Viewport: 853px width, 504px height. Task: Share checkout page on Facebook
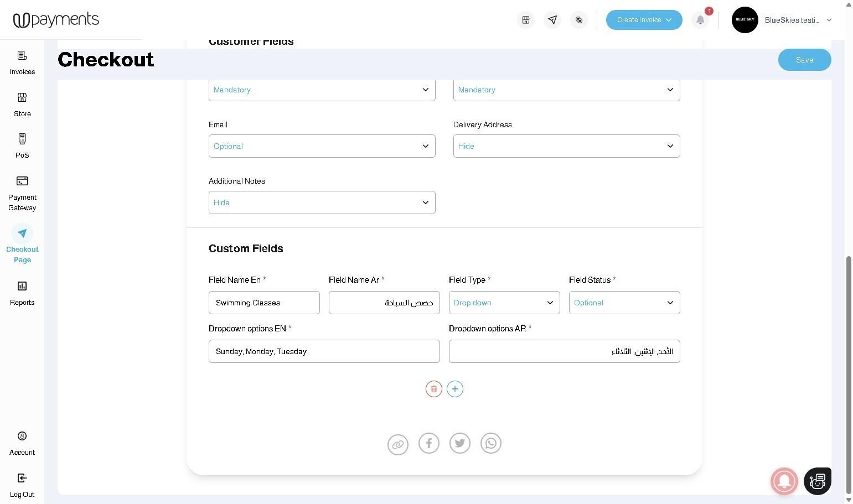(x=429, y=443)
